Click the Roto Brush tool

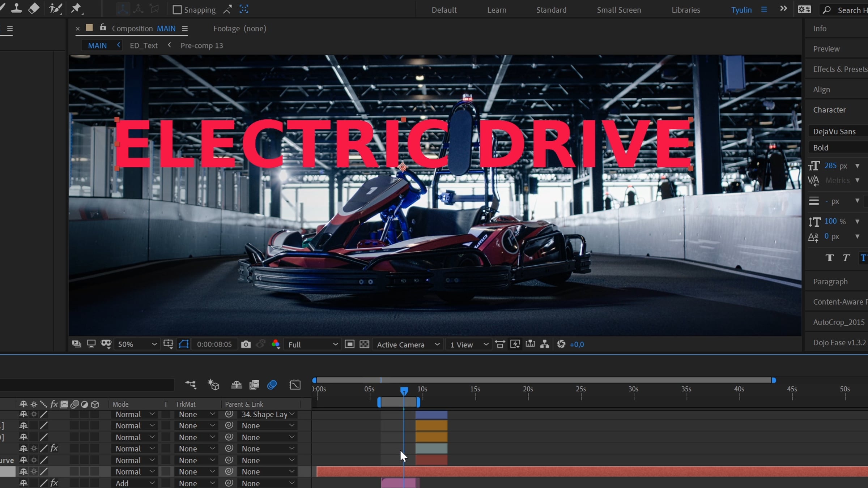55,9
